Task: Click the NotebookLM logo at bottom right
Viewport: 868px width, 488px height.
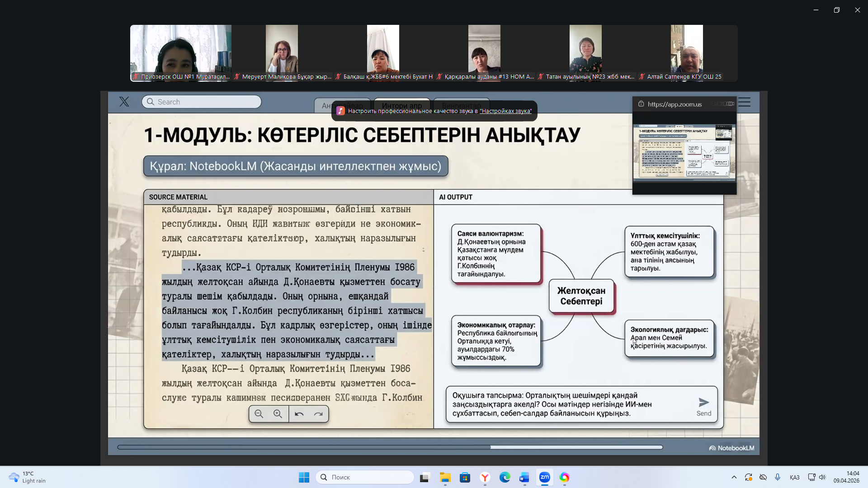Action: pos(731,448)
